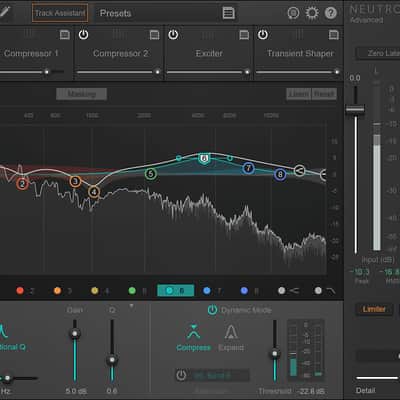Select the high shelf node on the curve

[x=299, y=171]
